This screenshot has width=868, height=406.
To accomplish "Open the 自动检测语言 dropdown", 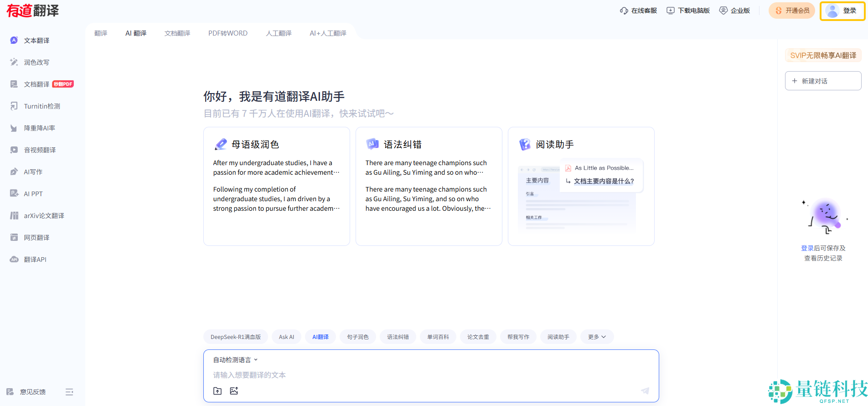I will (235, 360).
